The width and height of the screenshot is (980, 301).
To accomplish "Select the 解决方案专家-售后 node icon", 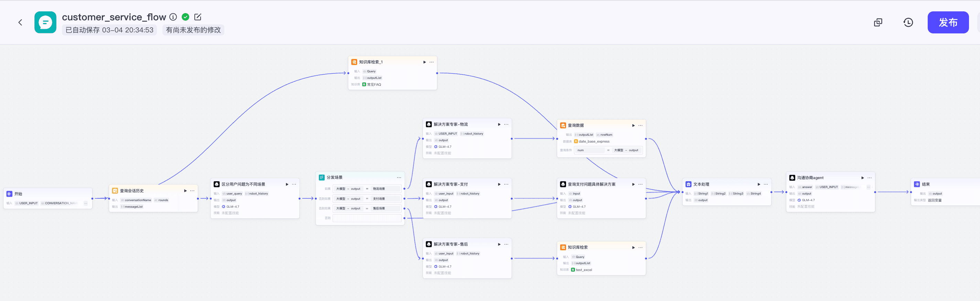I will point(429,244).
